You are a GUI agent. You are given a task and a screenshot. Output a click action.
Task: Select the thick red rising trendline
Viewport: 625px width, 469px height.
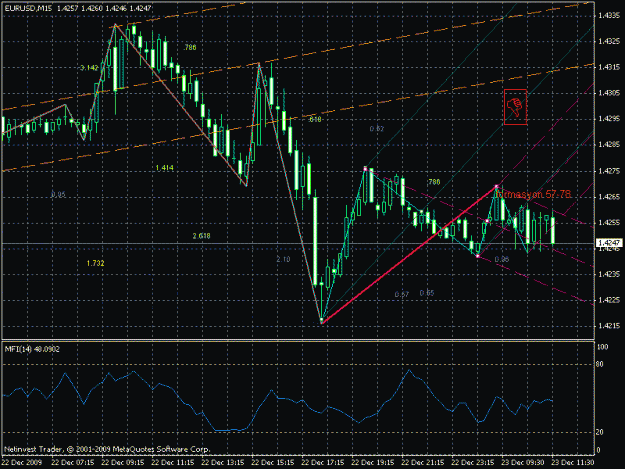[x=409, y=255]
